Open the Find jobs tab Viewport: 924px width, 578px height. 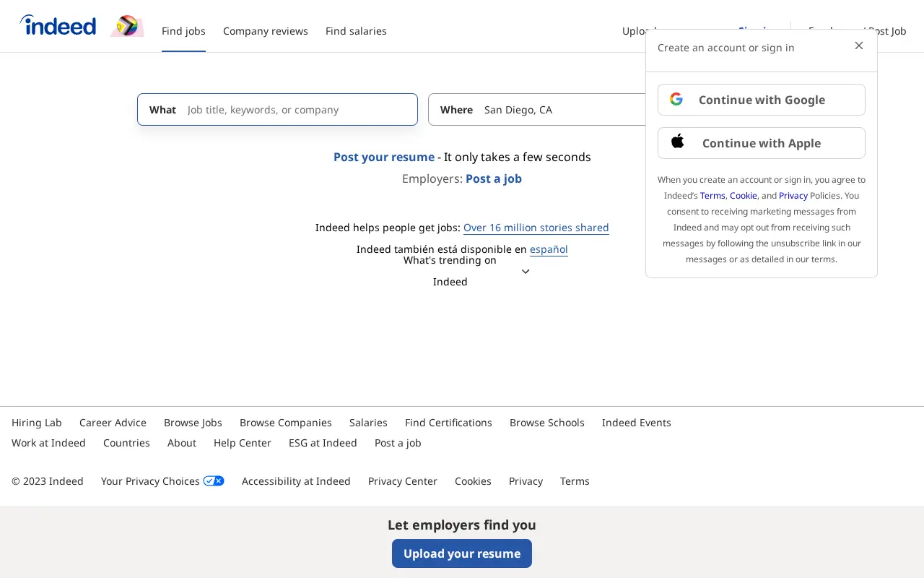183,31
